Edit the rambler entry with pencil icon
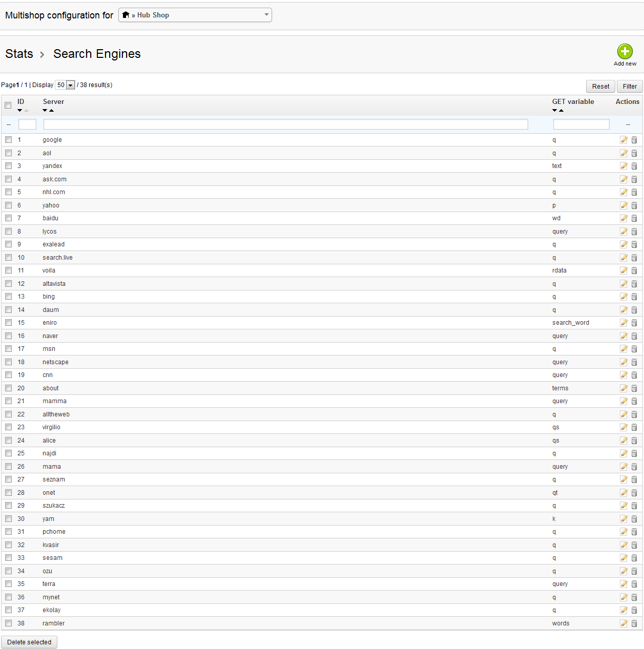 (x=624, y=623)
